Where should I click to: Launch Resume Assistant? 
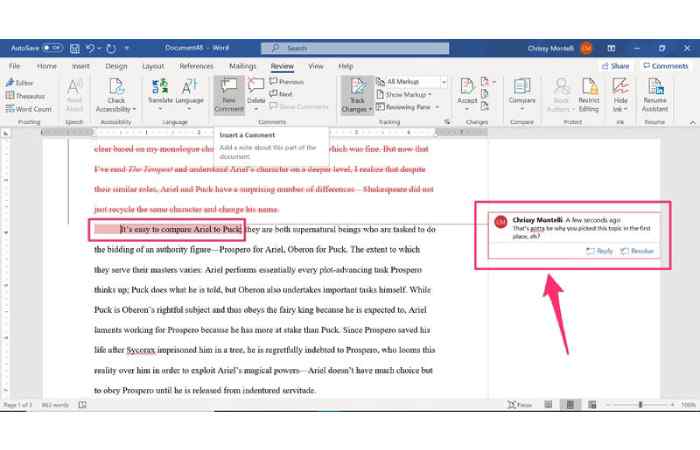point(654,91)
